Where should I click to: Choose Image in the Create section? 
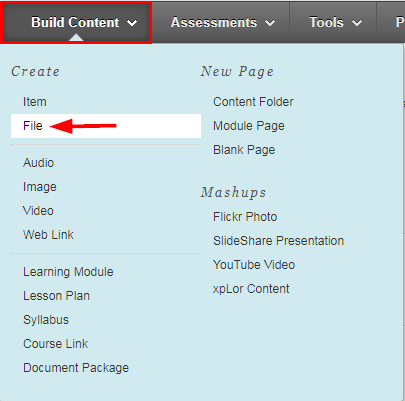click(x=40, y=187)
